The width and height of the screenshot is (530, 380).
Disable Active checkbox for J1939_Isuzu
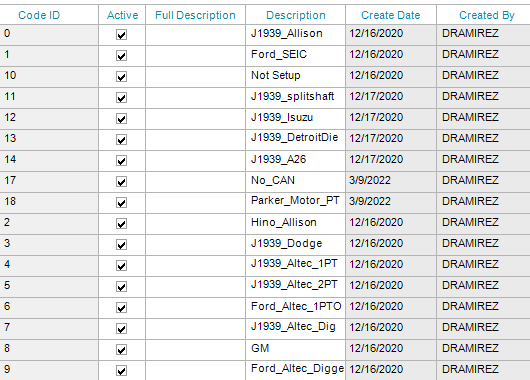coord(121,119)
